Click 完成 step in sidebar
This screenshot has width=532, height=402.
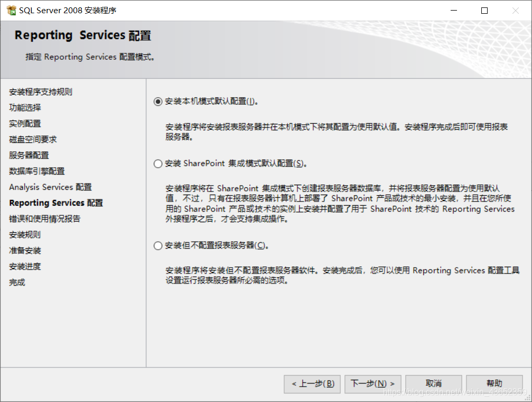tap(17, 282)
